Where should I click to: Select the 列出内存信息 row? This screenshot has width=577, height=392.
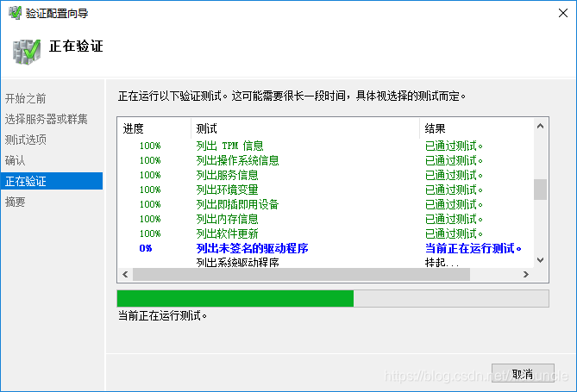[326, 219]
